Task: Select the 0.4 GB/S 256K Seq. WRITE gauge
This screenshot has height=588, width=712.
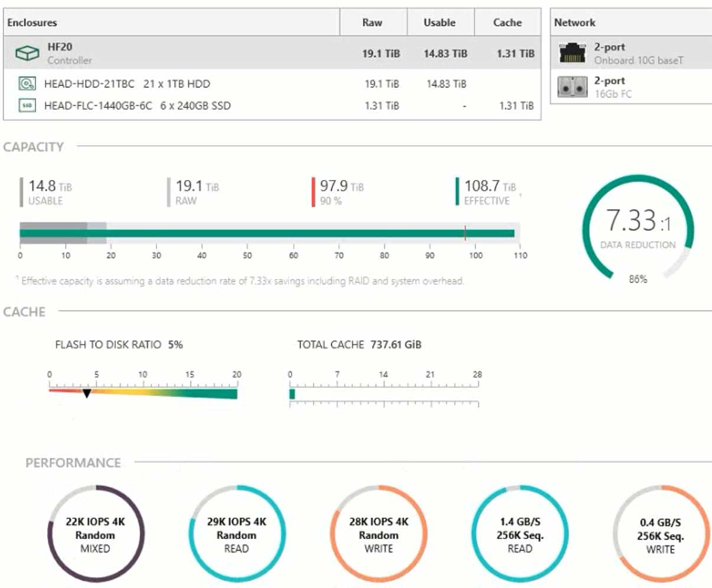Action: click(661, 534)
